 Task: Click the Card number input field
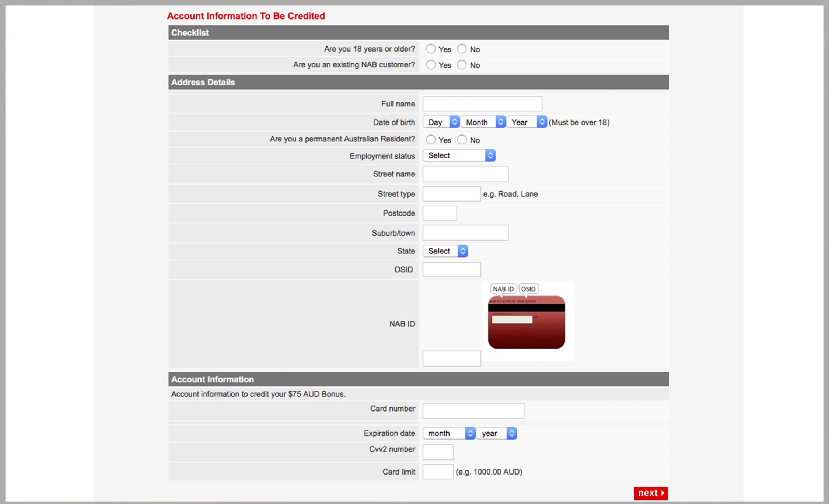[x=473, y=410]
